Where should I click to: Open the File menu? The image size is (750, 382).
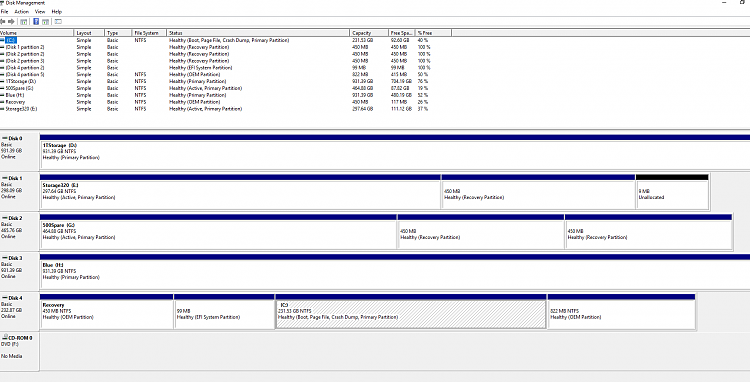4,11
